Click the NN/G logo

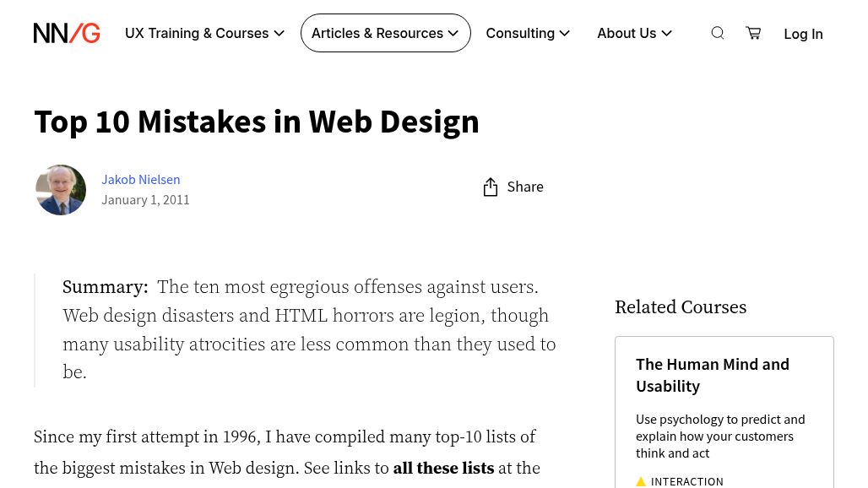[67, 33]
